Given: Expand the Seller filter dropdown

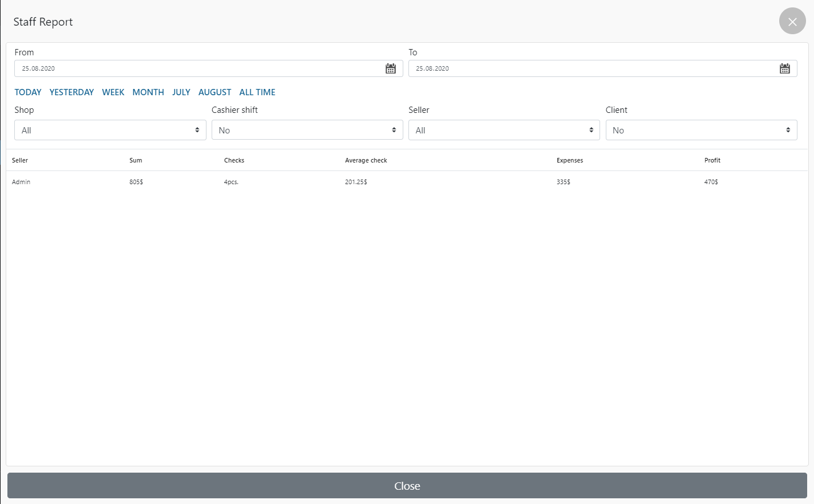Looking at the screenshot, I should (x=504, y=130).
